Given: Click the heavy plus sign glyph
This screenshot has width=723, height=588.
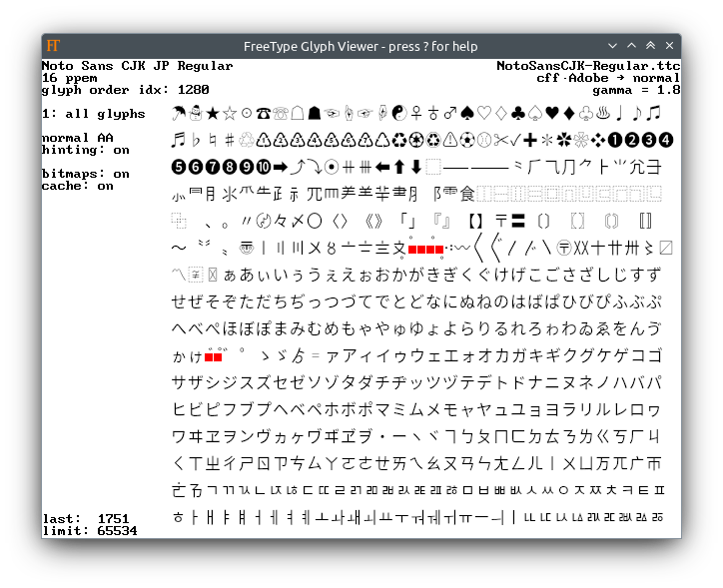Looking at the screenshot, I should [x=530, y=140].
